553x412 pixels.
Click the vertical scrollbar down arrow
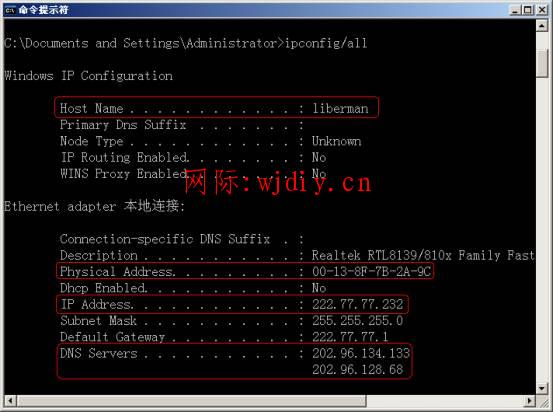click(542, 389)
